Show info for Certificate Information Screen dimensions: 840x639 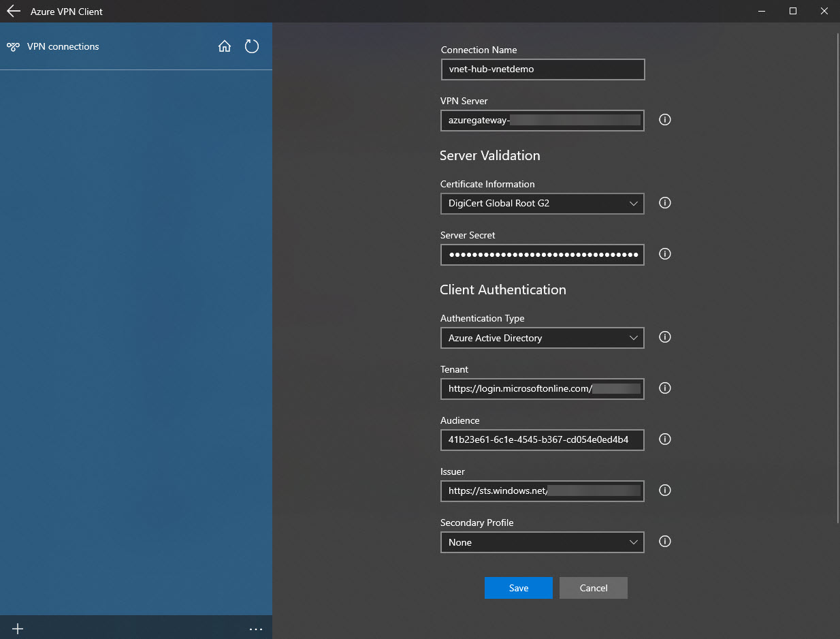pos(665,203)
